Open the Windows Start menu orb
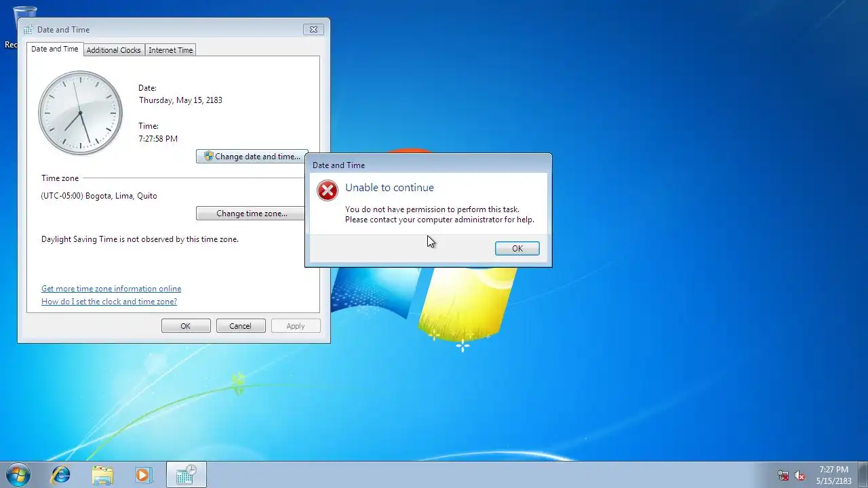The image size is (868, 488). 17,474
